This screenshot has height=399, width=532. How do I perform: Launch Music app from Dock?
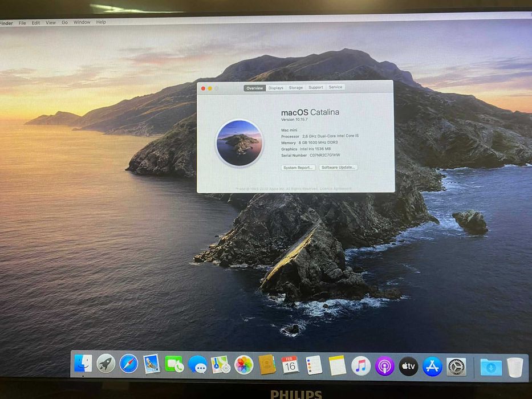(x=361, y=366)
